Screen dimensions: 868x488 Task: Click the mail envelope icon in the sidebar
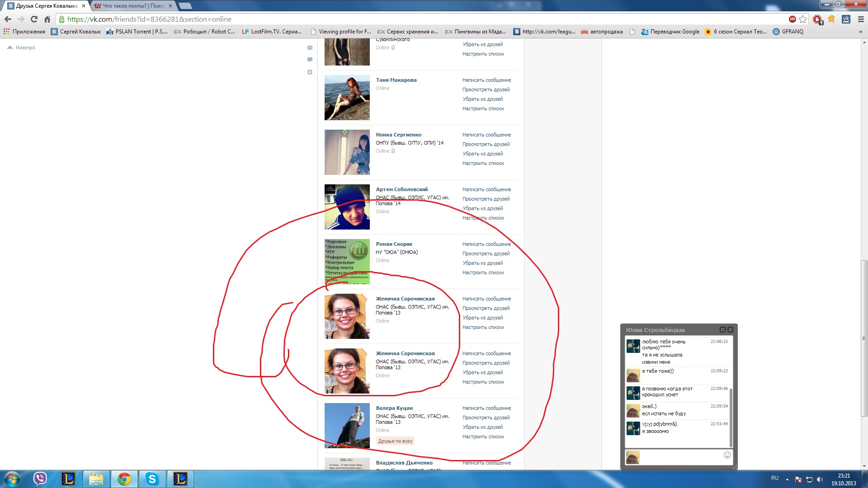pyautogui.click(x=310, y=47)
